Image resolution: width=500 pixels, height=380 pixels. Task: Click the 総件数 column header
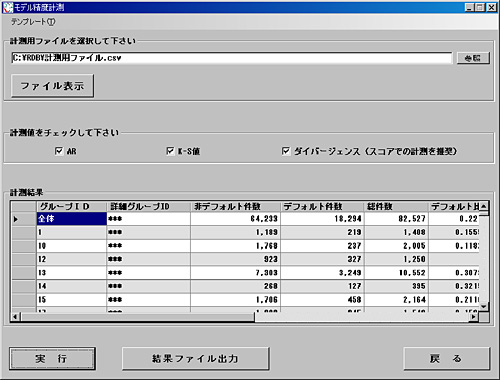(x=396, y=206)
